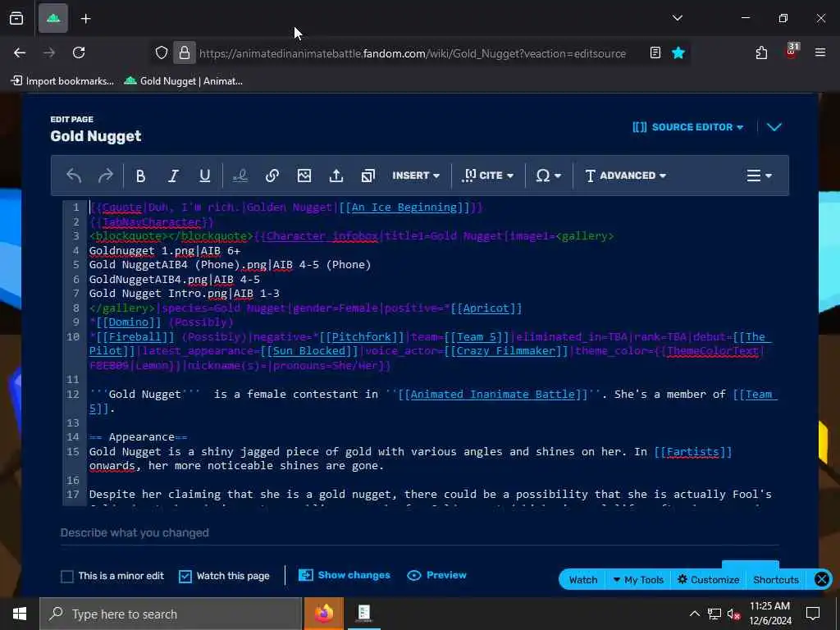This screenshot has height=630, width=840.
Task: Open the Firefox application menu
Action: [x=820, y=52]
